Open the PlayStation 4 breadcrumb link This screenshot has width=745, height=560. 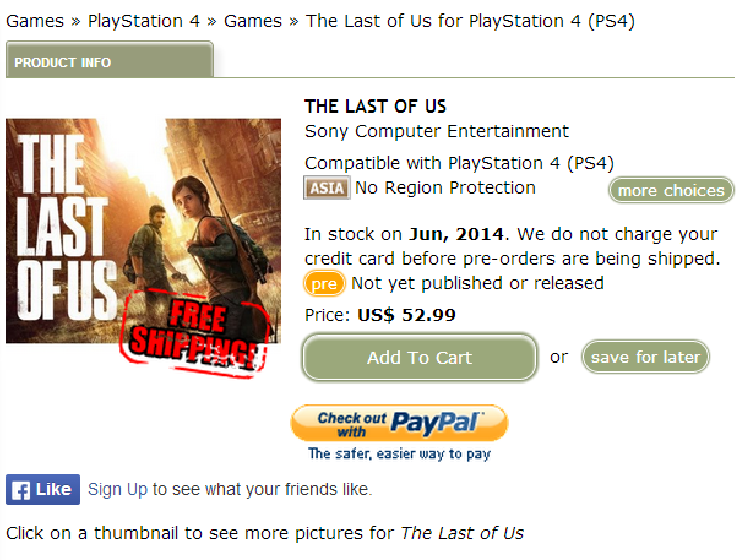(x=144, y=21)
